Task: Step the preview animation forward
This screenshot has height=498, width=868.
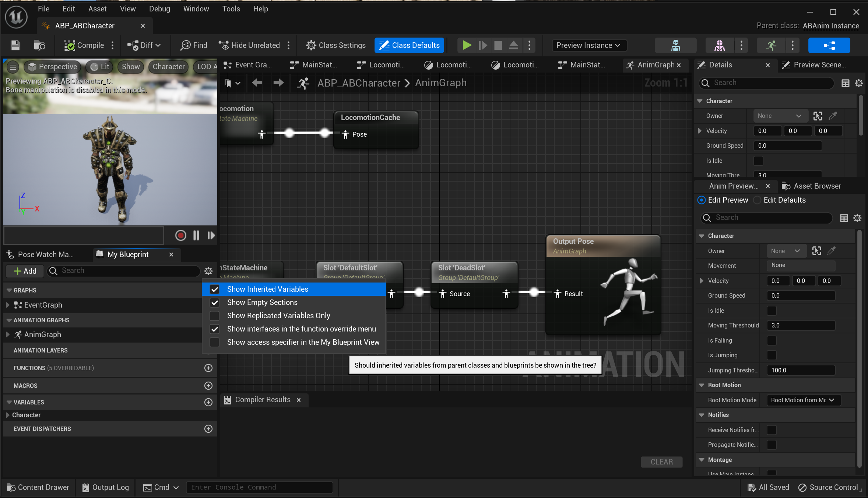Action: (211, 235)
